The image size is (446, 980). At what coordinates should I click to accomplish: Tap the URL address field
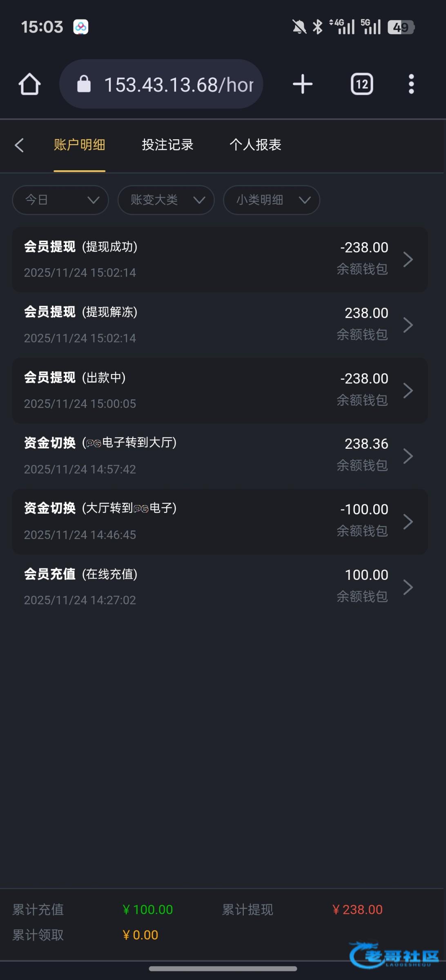178,85
